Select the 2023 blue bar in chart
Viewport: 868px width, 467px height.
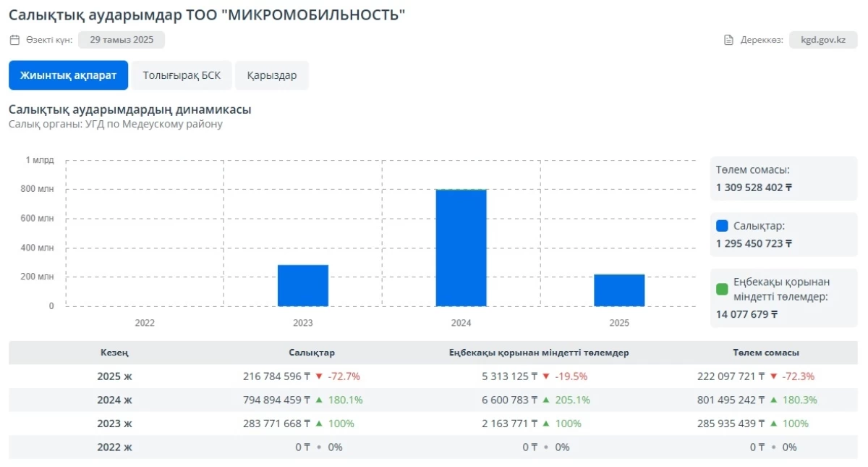303,285
